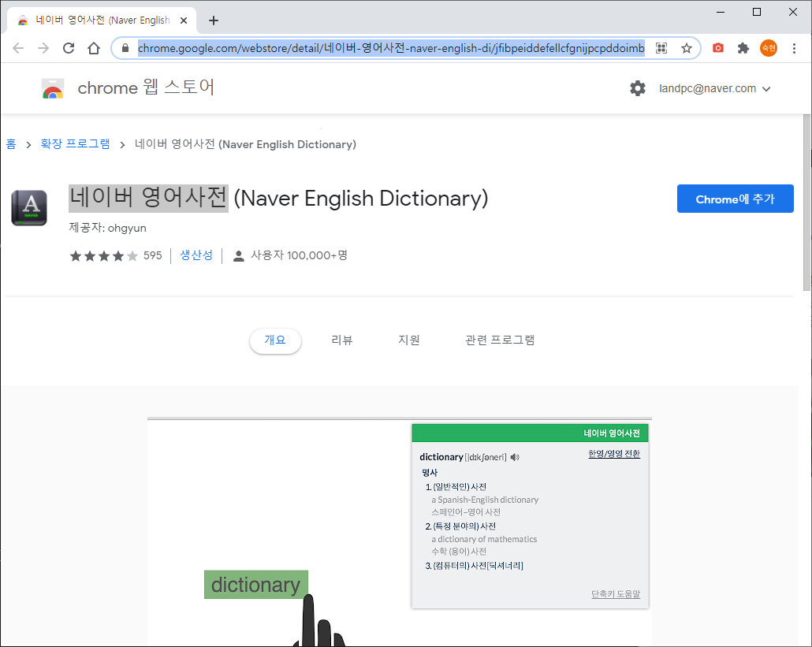
Task: Open web store settings gear
Action: [x=638, y=88]
